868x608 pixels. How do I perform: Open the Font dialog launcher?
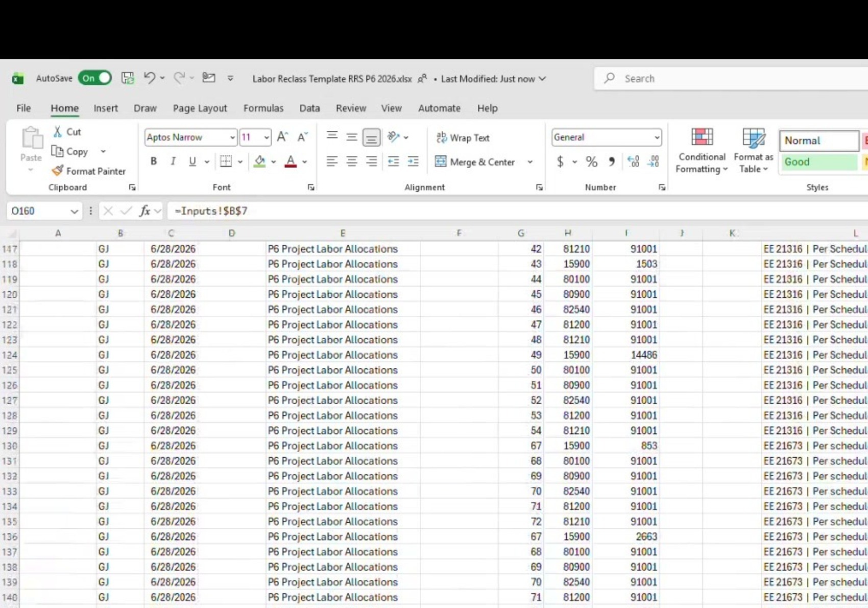311,188
